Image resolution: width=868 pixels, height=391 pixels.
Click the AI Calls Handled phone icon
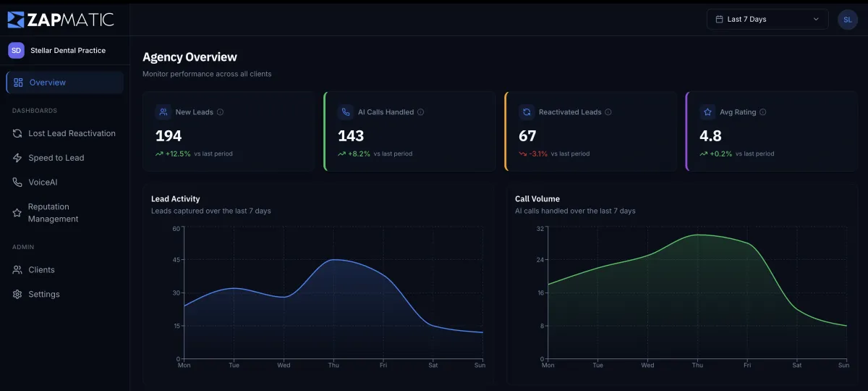click(346, 112)
